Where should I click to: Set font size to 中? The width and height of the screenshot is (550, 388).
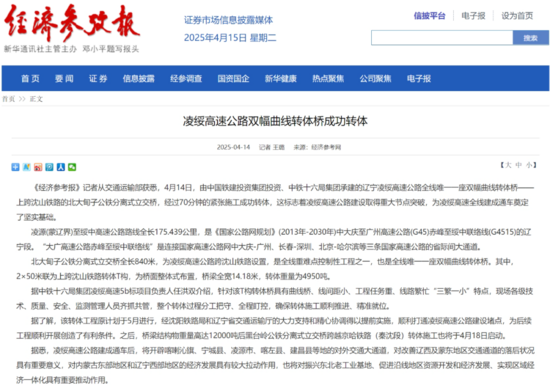(x=519, y=165)
